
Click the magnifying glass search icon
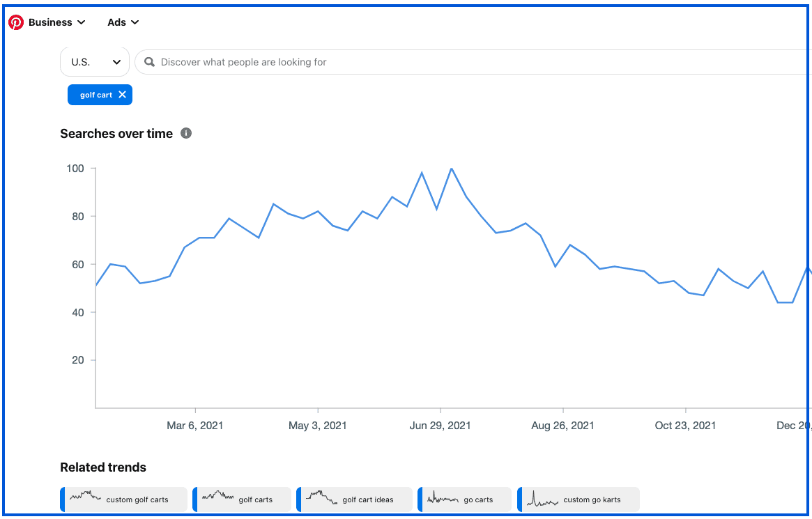pyautogui.click(x=150, y=62)
